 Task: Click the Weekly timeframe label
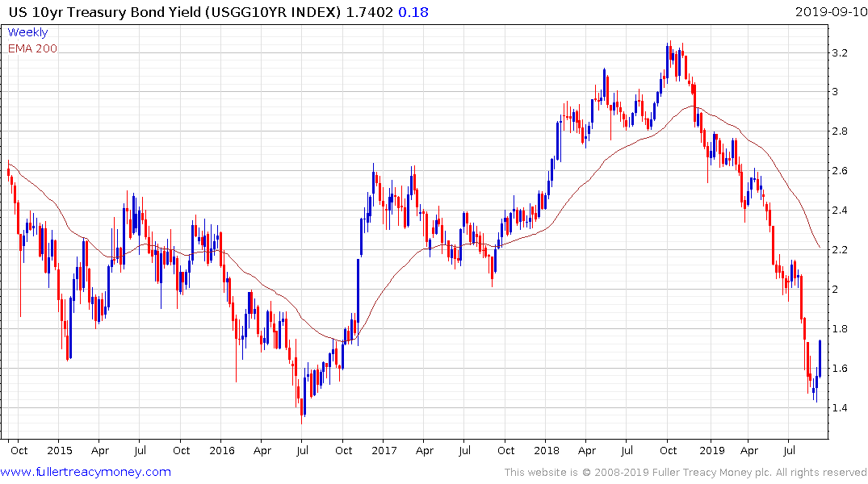[27, 32]
